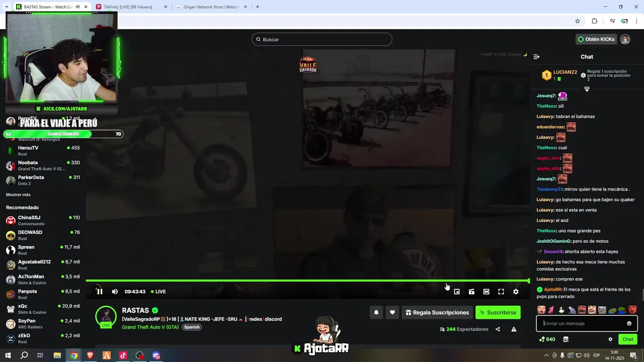Open Chrome extensions puzzle icon
Viewport: 644px width, 362px height.
point(595,21)
